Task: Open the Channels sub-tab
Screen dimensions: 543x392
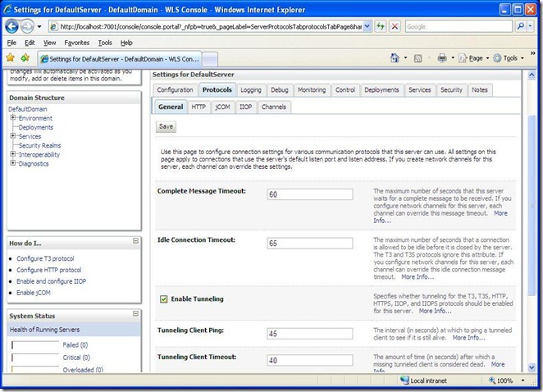Action: click(x=274, y=107)
